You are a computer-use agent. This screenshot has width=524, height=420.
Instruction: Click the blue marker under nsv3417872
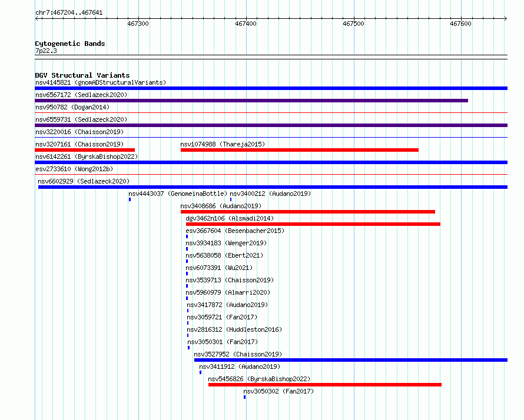(188, 311)
